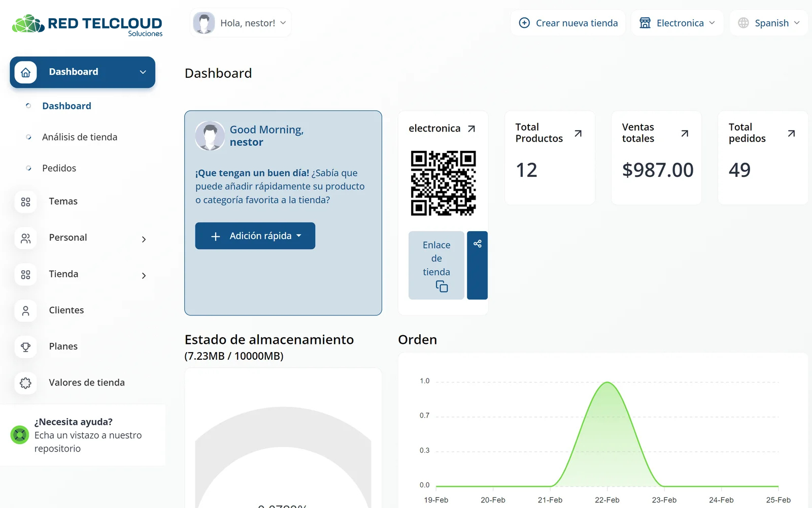Image resolution: width=812 pixels, height=508 pixels.
Task: Expand the Tienda submenu
Action: 144,275
